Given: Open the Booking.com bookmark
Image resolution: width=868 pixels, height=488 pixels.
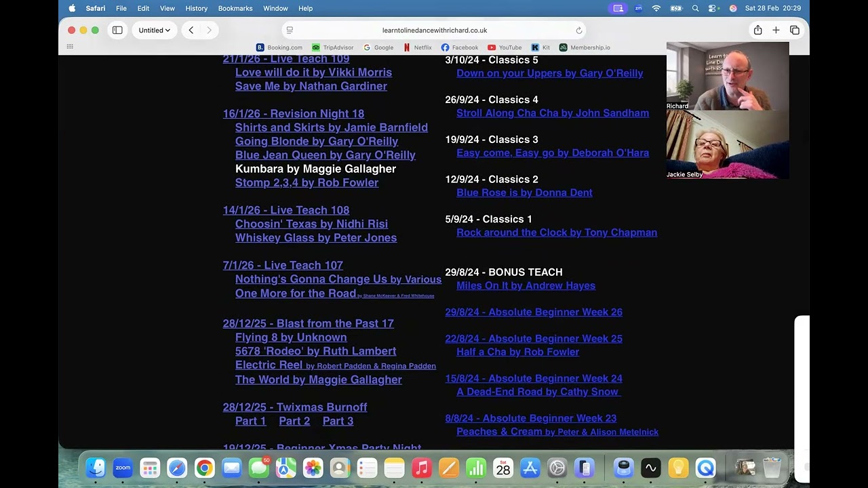Looking at the screenshot, I should [279, 47].
